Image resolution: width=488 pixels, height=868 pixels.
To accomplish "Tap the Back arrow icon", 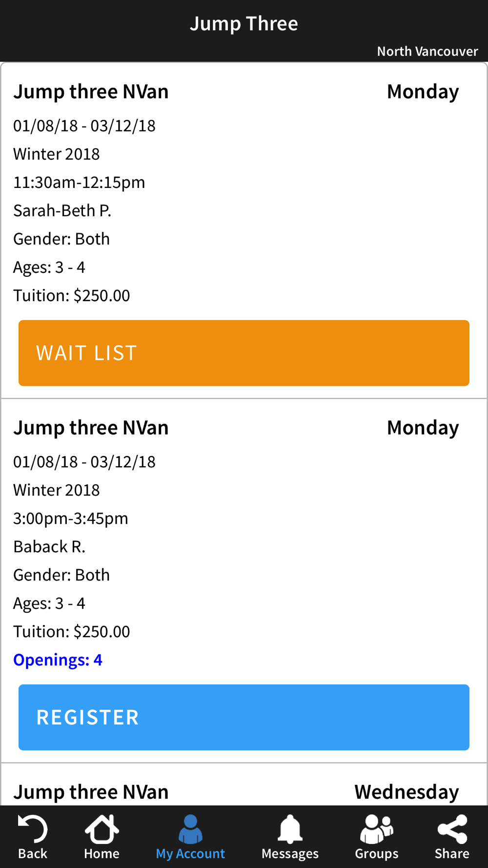I will (33, 829).
